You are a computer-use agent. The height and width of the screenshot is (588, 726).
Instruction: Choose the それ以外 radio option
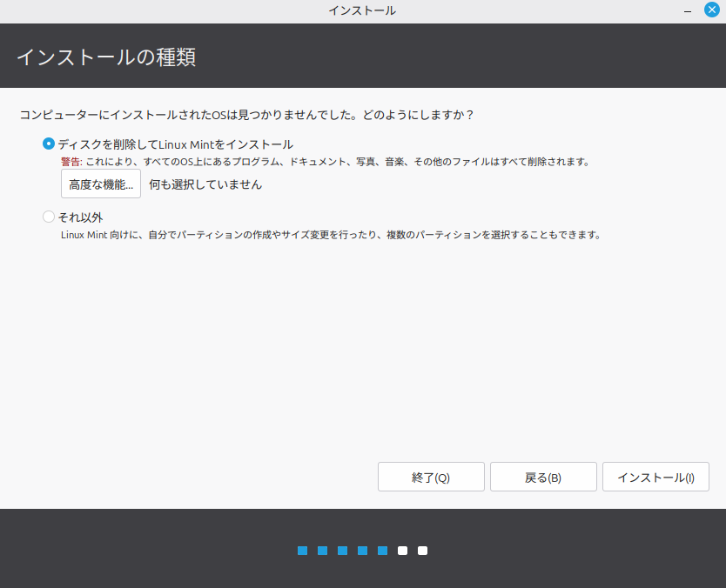pos(49,217)
